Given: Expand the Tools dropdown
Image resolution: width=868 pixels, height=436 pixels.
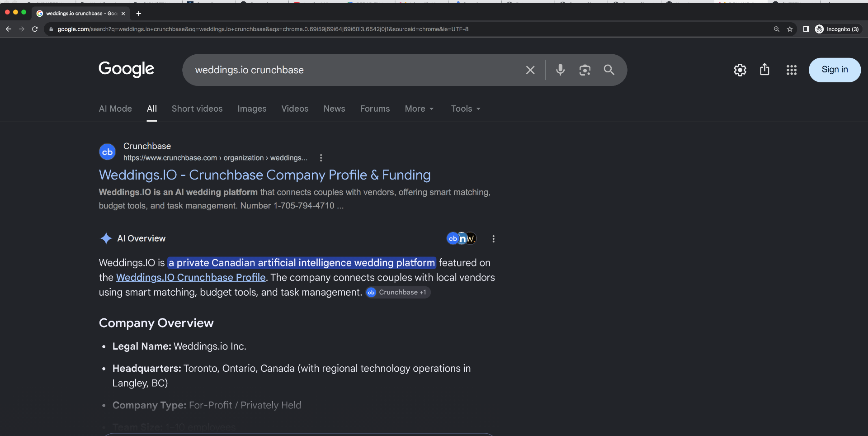Looking at the screenshot, I should tap(466, 109).
